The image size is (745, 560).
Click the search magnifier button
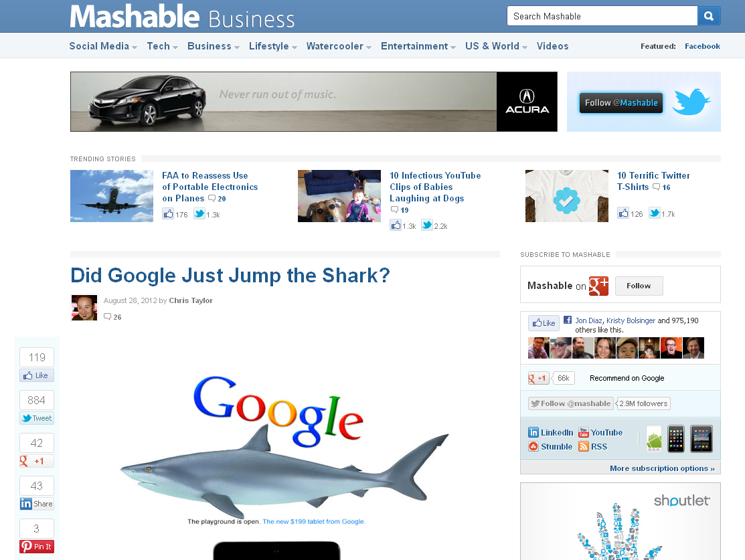709,16
